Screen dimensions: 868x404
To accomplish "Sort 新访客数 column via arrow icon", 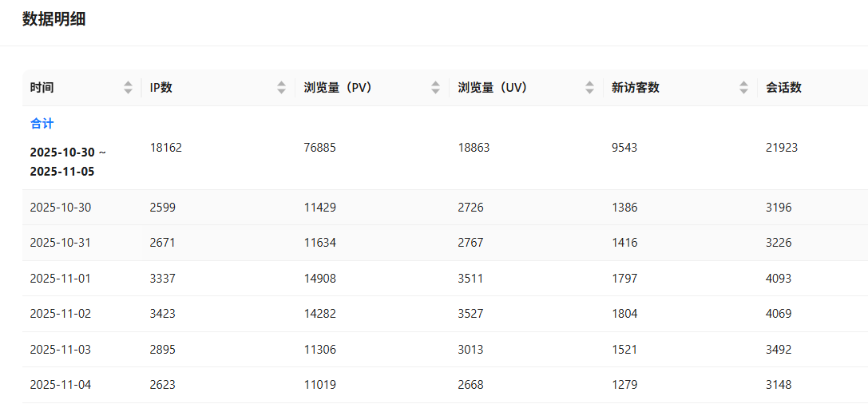I will [743, 88].
